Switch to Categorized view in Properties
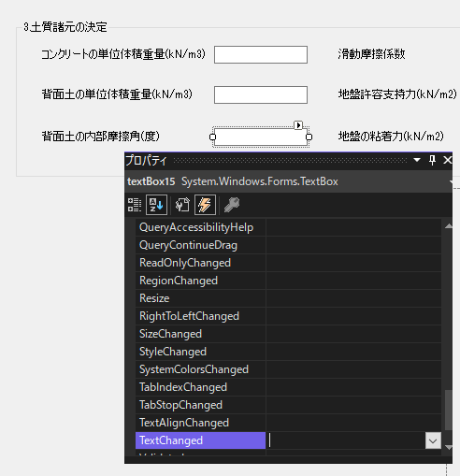Image resolution: width=460 pixels, height=476 pixels. [x=135, y=205]
